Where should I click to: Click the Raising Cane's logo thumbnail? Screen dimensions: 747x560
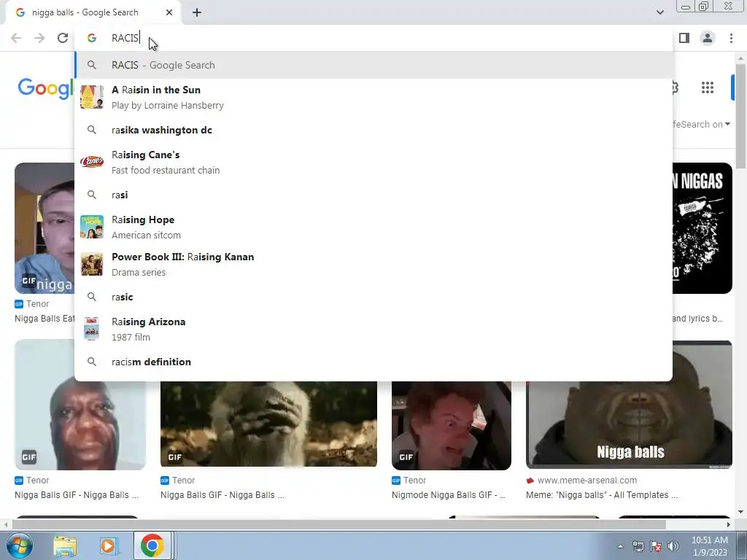coord(91,162)
